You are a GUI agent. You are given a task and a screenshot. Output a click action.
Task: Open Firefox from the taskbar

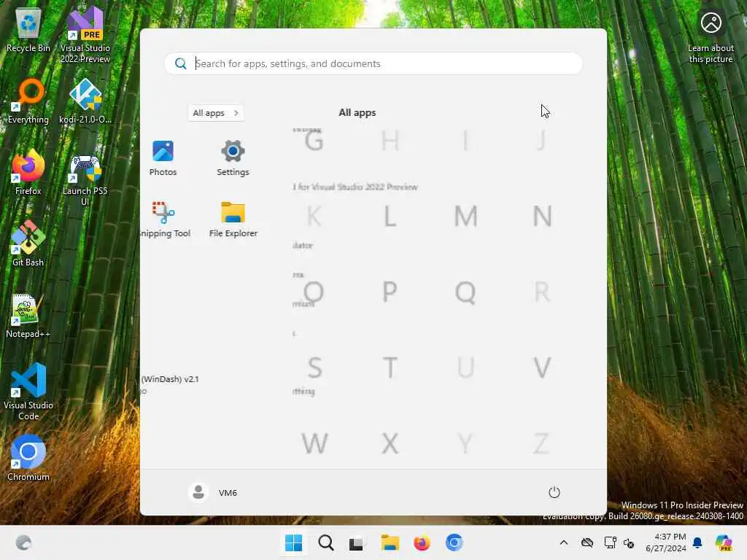(x=422, y=542)
